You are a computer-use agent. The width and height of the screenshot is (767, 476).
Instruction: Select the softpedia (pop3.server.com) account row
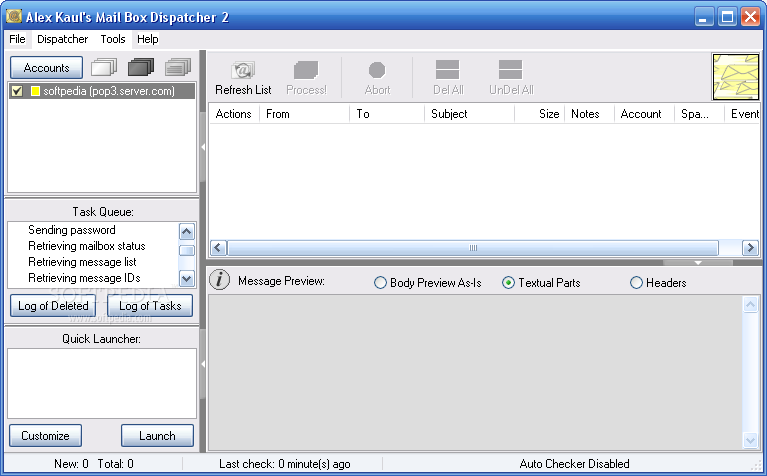(102, 91)
